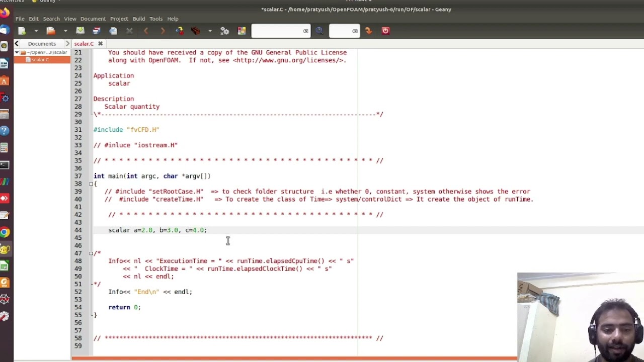Select the scalar.C document tab
The width and height of the screenshot is (644, 362).
(x=84, y=44)
